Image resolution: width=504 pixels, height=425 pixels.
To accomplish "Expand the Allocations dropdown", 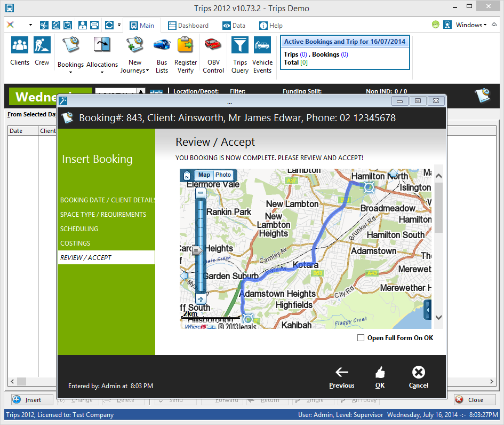I will pos(102,73).
